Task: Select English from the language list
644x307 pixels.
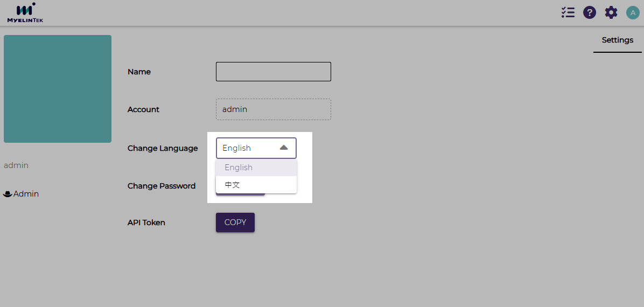Action: click(x=256, y=168)
